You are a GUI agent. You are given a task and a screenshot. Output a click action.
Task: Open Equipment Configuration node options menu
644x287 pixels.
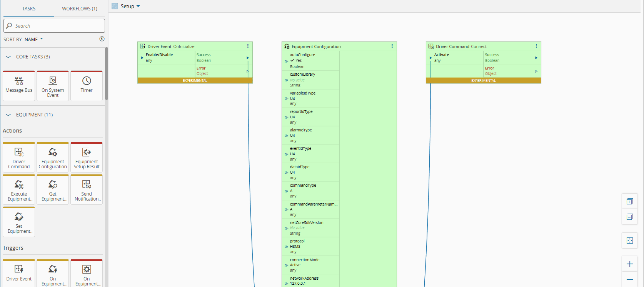coord(392,46)
